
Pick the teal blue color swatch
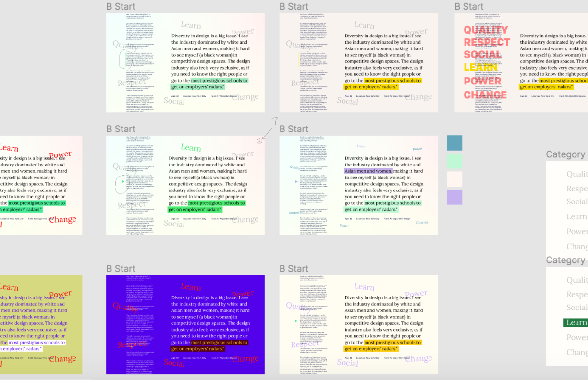coord(454,143)
